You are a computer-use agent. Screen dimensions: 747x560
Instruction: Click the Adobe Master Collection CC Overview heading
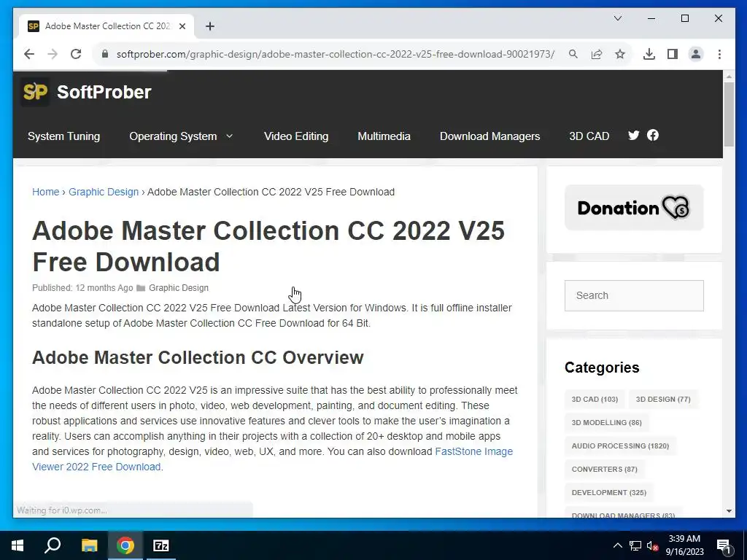pos(198,357)
